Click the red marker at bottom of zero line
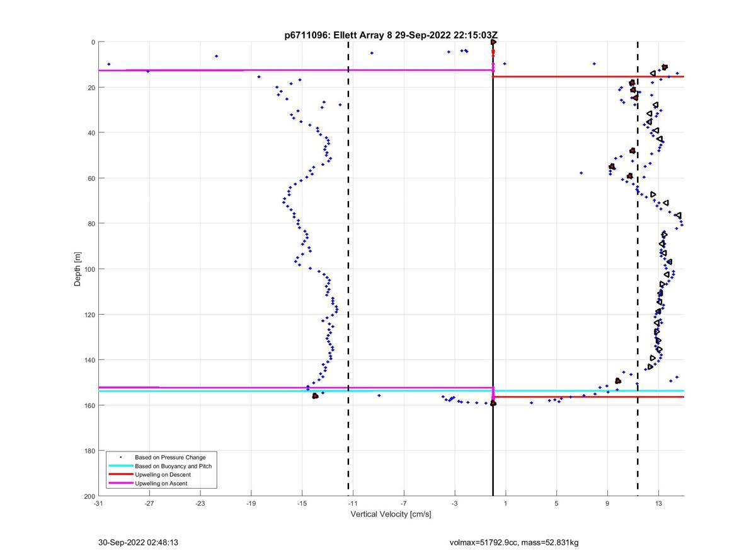Screen dimensions: 756x558 [x=493, y=403]
